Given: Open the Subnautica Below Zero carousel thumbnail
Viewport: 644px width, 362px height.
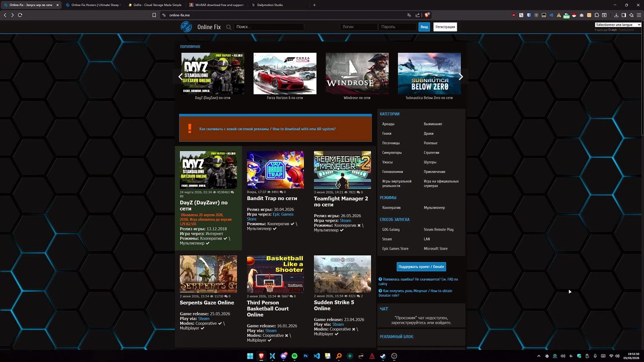Looking at the screenshot, I should pyautogui.click(x=429, y=73).
